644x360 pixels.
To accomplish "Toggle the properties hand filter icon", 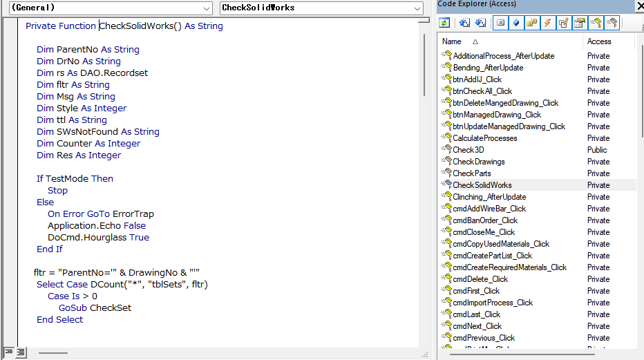I will pyautogui.click(x=580, y=23).
